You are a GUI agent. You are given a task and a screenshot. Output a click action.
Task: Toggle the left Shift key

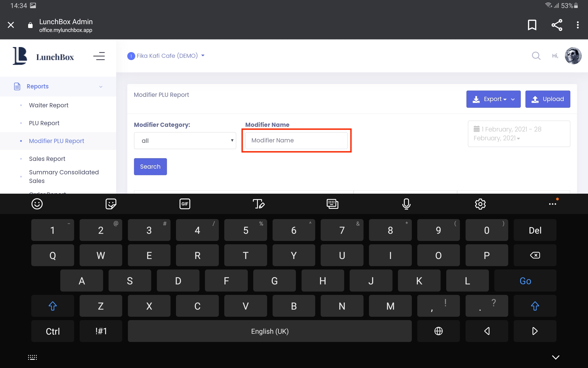52,306
